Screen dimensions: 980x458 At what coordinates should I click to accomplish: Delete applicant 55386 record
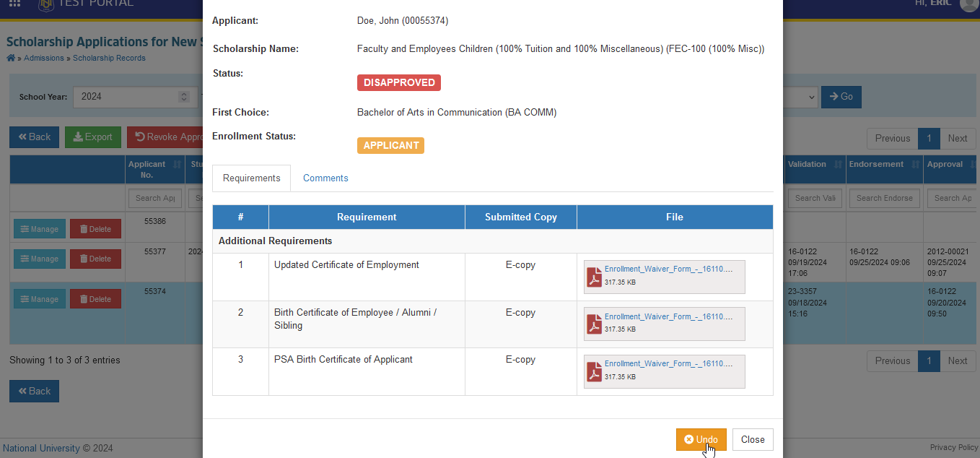pyautogui.click(x=95, y=229)
